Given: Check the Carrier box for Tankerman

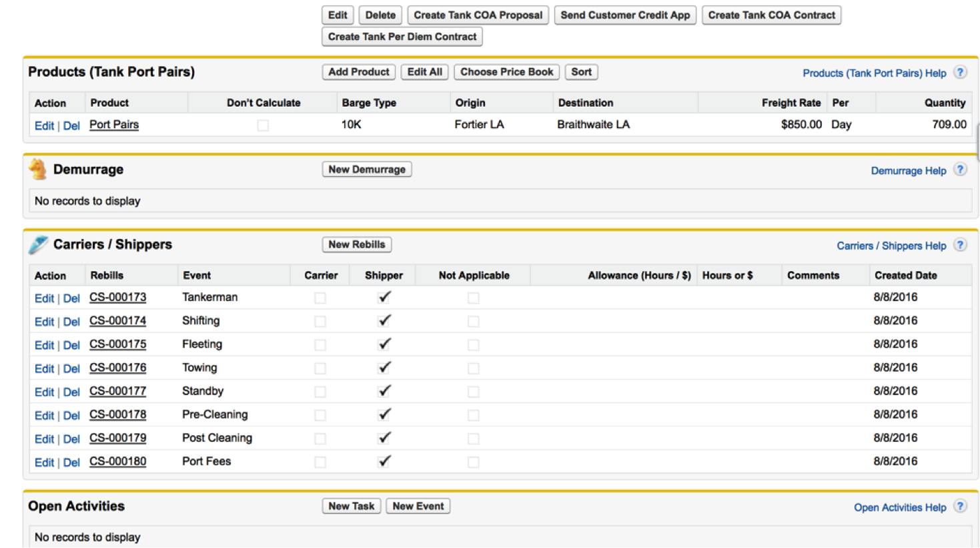Looking at the screenshot, I should (320, 298).
